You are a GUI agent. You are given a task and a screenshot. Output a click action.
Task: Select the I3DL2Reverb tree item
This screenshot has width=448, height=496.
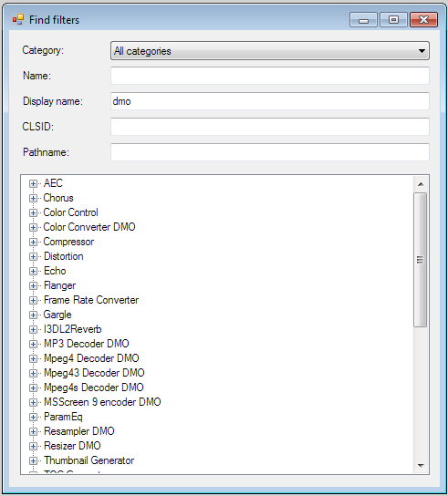(x=72, y=329)
